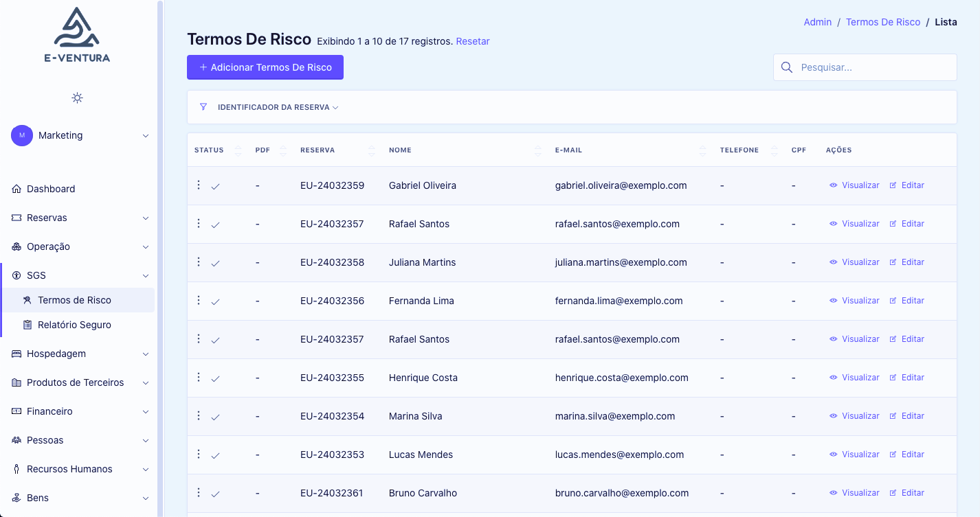Screen dimensions: 980x517
Task: Sort by E-mail column arrows
Action: (x=702, y=150)
